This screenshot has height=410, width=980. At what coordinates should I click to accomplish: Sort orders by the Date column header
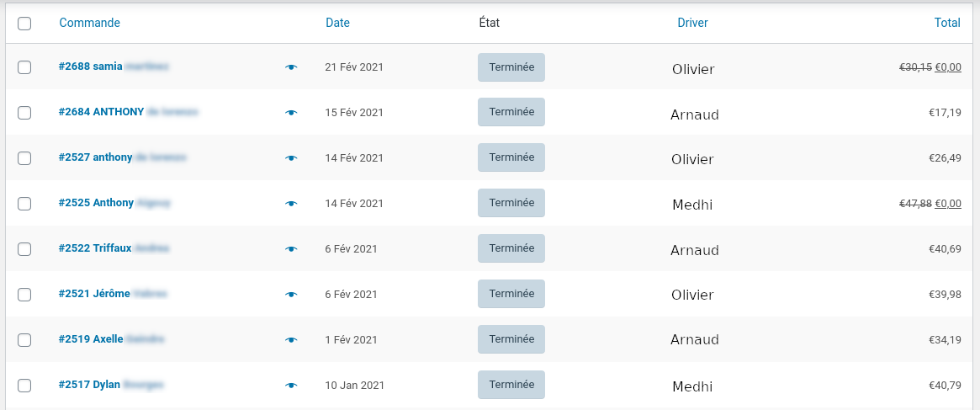(x=337, y=24)
